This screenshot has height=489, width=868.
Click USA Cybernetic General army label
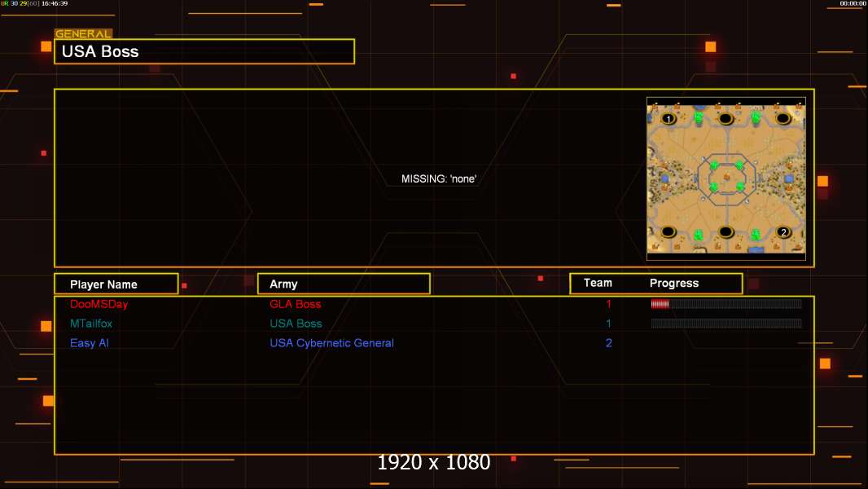pyautogui.click(x=331, y=343)
